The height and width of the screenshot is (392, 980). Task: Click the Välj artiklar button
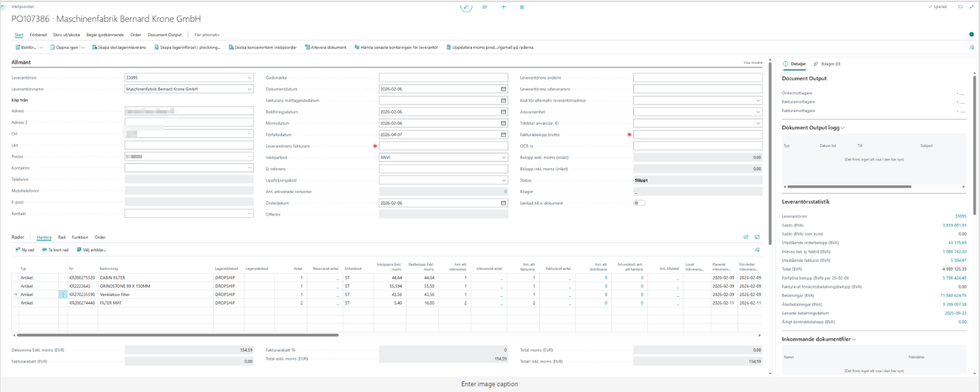point(92,250)
